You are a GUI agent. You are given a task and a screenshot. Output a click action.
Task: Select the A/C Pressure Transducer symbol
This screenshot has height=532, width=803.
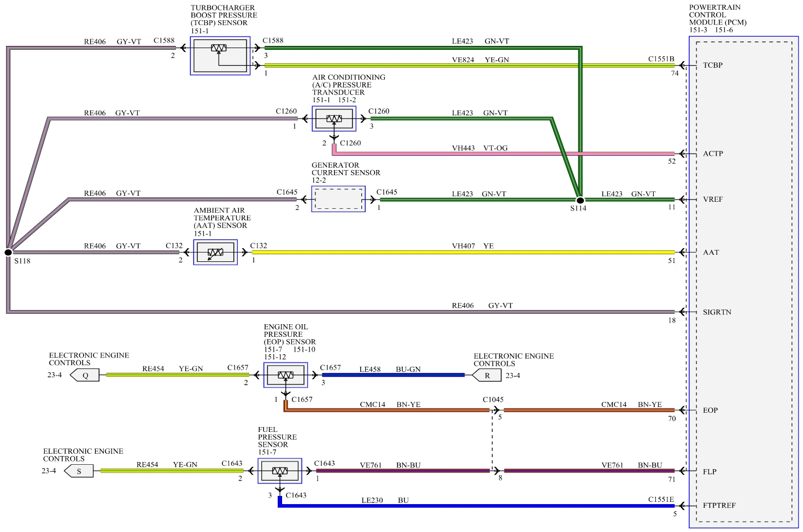pyautogui.click(x=334, y=119)
